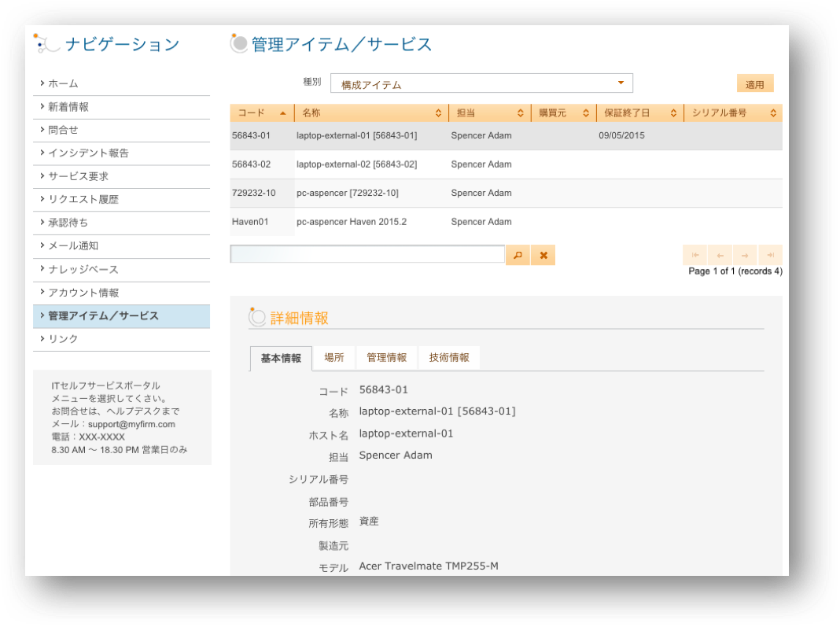Screen dimensions: 840x627
Task: Sort by 購買元 column arrows
Action: (586, 113)
